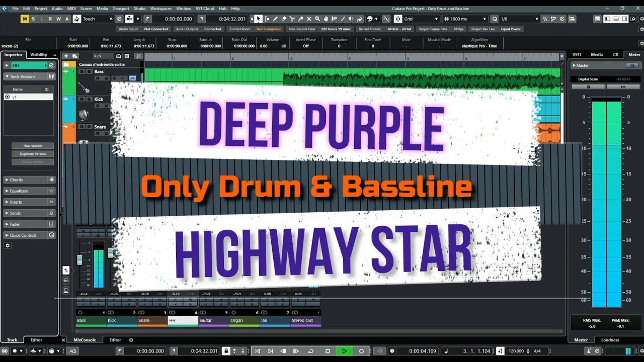Click the Rewind transport button
Screen dimensions: 644x362
coord(283,351)
